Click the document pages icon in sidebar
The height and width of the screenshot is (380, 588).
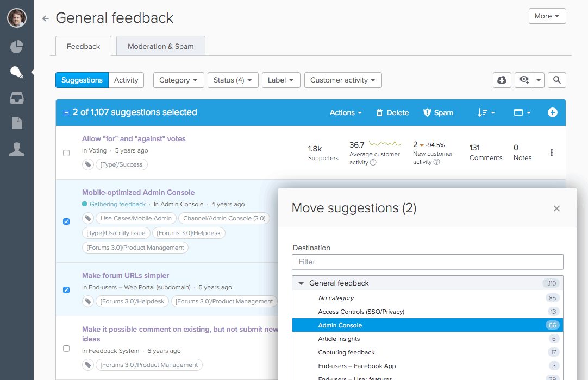(x=16, y=124)
